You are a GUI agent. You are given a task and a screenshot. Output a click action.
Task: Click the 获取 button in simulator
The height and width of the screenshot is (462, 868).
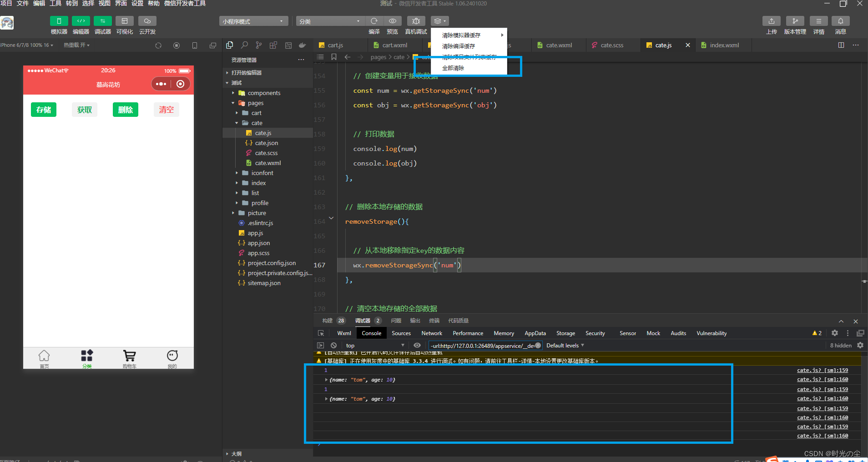click(x=85, y=110)
